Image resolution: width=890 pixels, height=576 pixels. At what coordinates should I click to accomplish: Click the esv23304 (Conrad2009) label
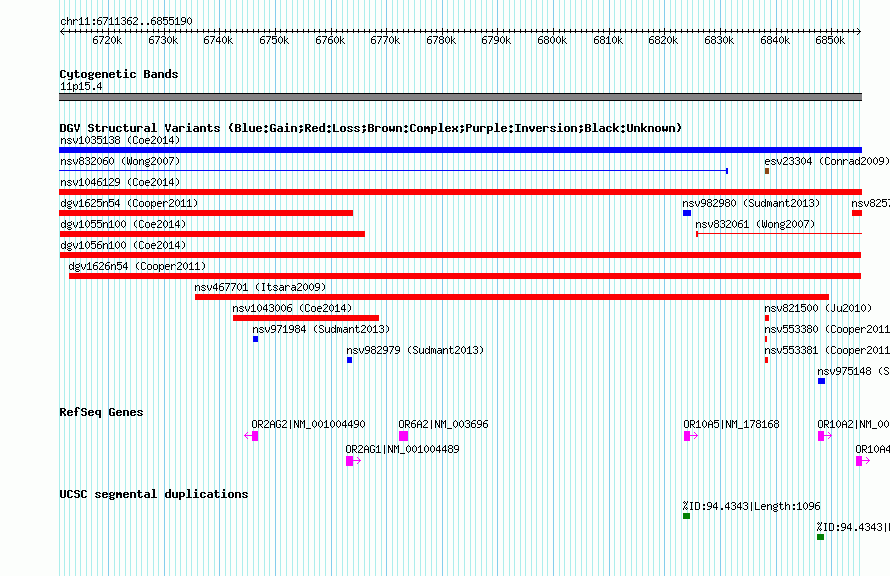826,161
